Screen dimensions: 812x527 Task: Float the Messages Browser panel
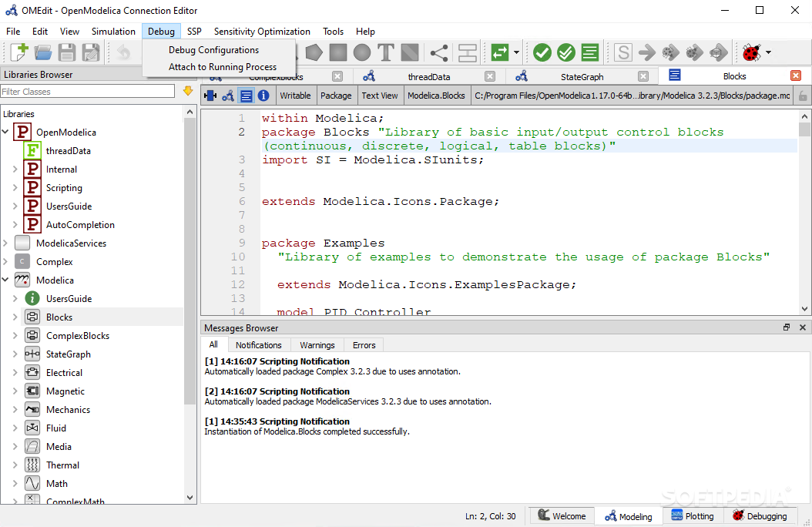[x=787, y=327]
